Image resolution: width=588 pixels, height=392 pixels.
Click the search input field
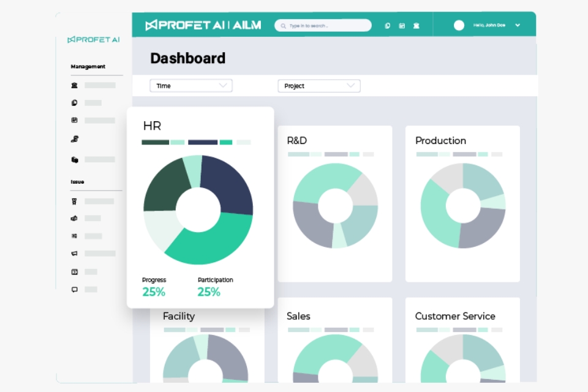click(x=323, y=26)
